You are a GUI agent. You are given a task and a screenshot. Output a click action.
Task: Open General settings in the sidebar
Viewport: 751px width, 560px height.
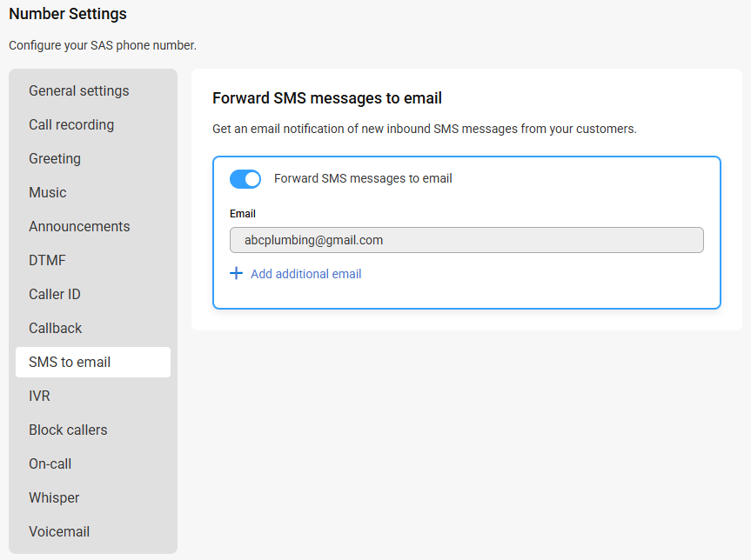tap(93, 91)
